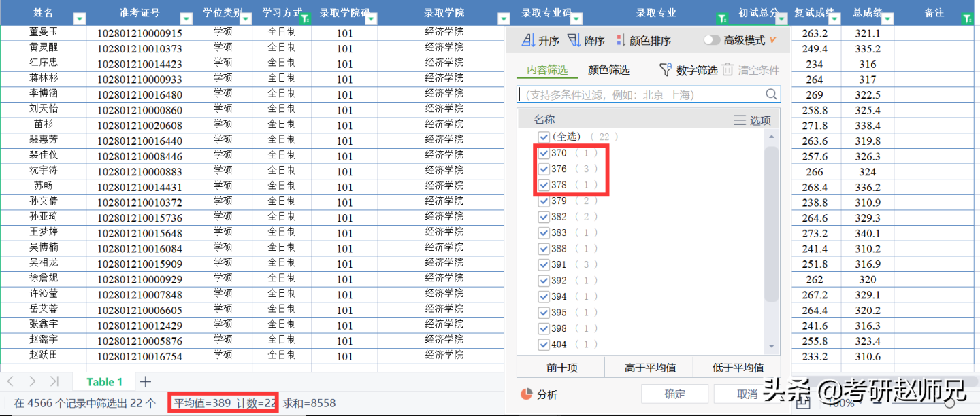Enable the advanced mode (高级模式) toggle

[x=712, y=39]
